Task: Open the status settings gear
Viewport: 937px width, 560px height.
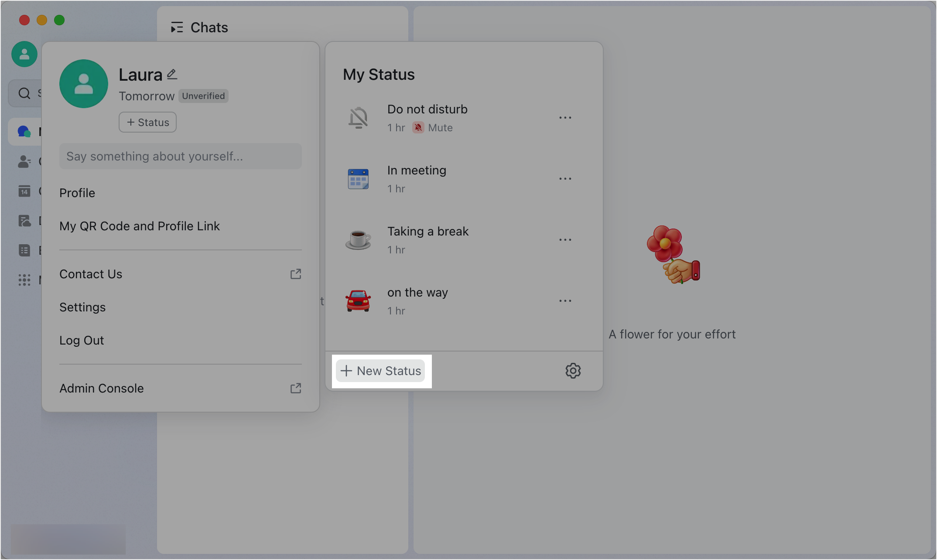Action: pos(573,371)
